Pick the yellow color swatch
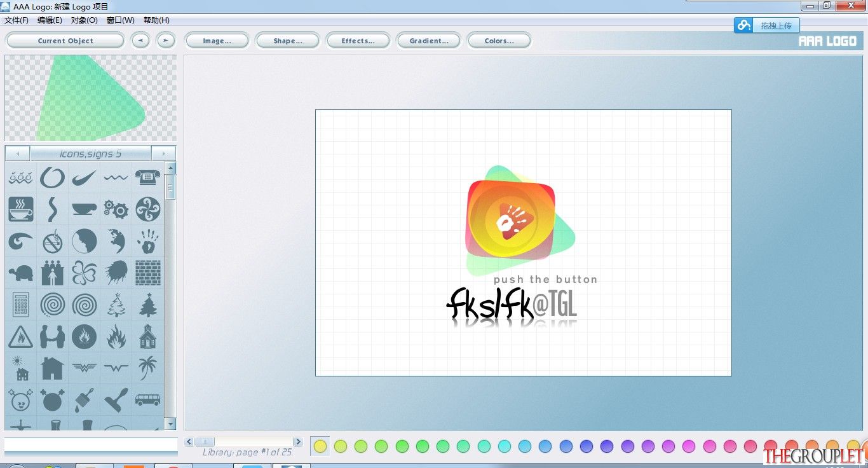The image size is (868, 468). coord(320,446)
